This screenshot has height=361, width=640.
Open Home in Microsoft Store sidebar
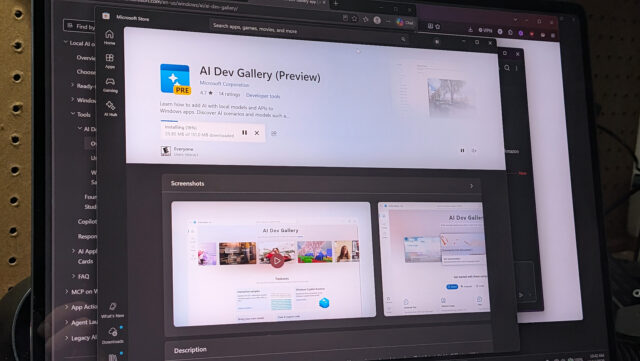[109, 37]
